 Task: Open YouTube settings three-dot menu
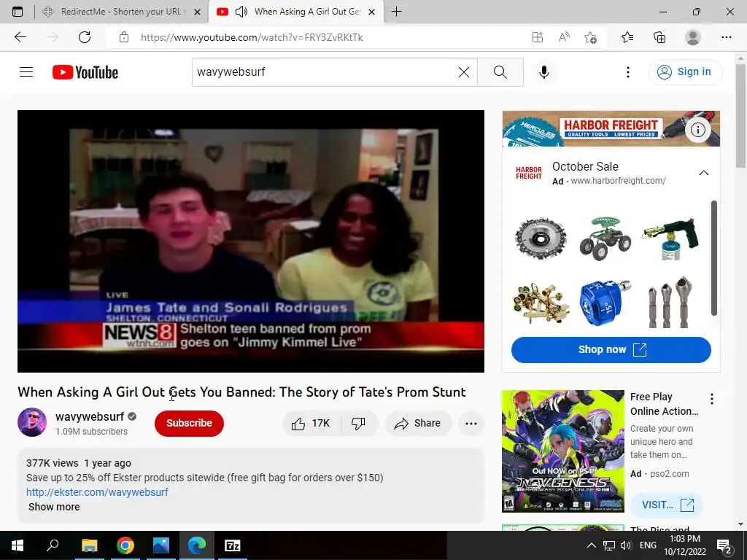[628, 72]
